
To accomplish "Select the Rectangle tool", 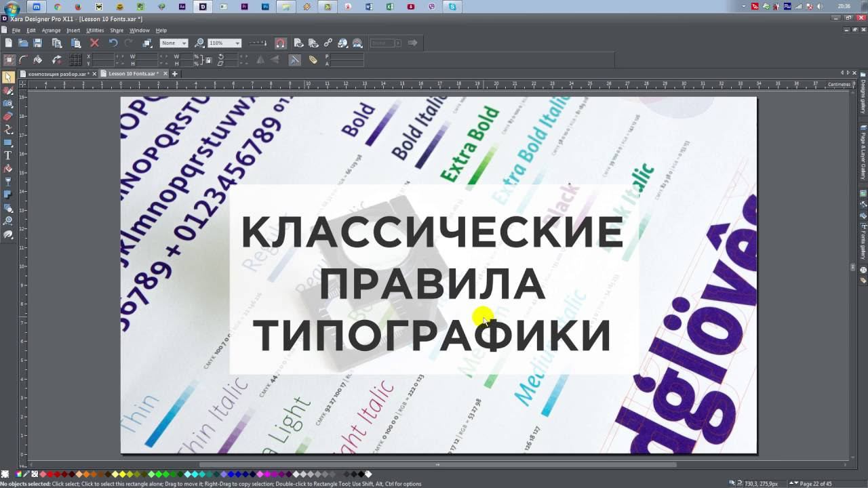I will 8,143.
